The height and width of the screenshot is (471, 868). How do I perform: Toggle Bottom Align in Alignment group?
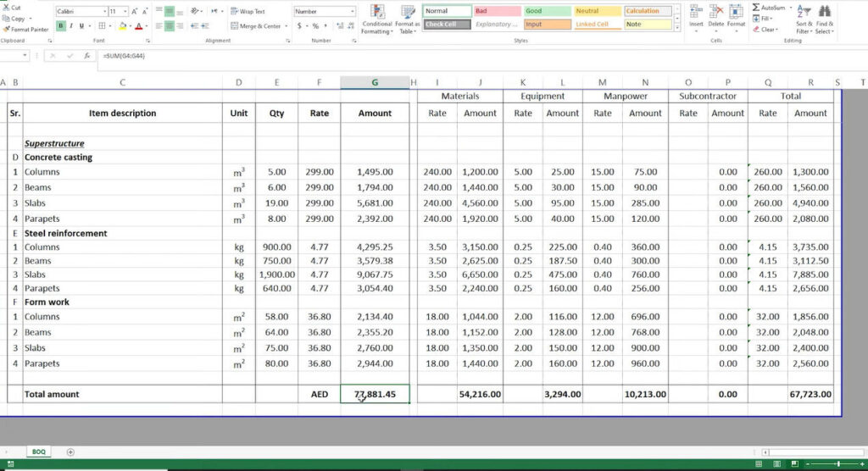click(x=180, y=11)
